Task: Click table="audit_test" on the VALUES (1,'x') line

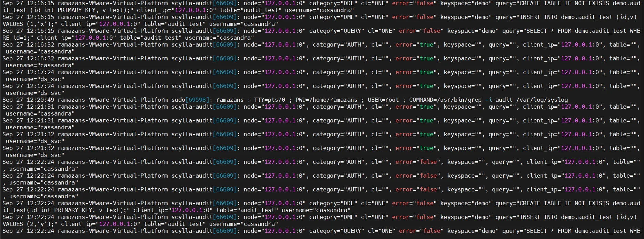Action: (174, 24)
